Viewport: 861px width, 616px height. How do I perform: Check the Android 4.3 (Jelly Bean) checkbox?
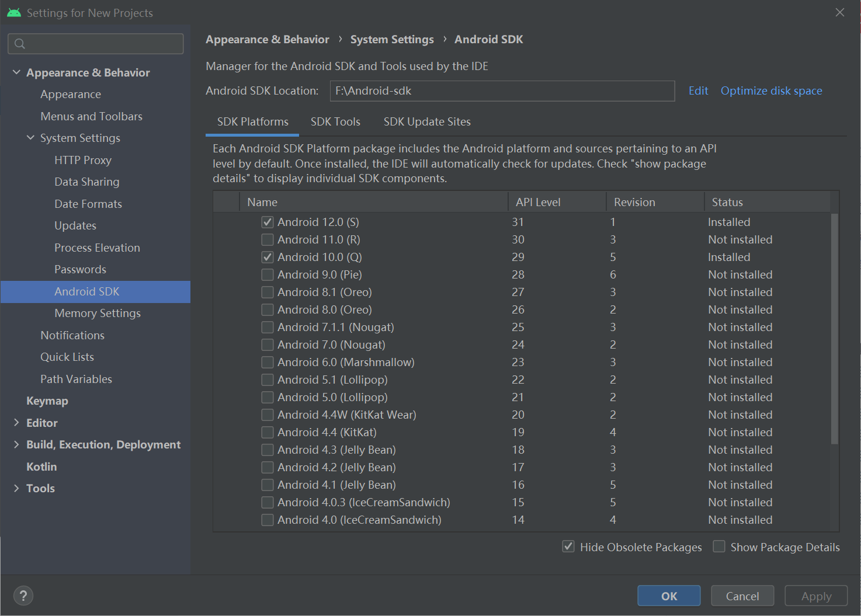click(268, 450)
